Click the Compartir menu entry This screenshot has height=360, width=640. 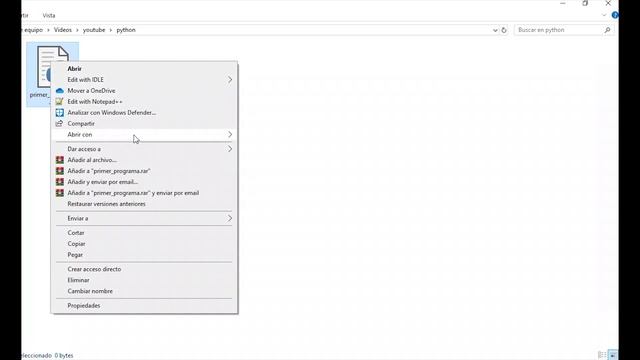point(144,123)
